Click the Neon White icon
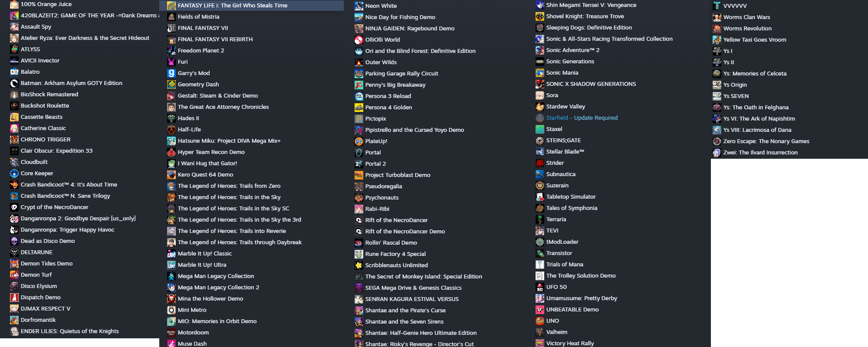Image resolution: width=868 pixels, height=347 pixels. (359, 6)
